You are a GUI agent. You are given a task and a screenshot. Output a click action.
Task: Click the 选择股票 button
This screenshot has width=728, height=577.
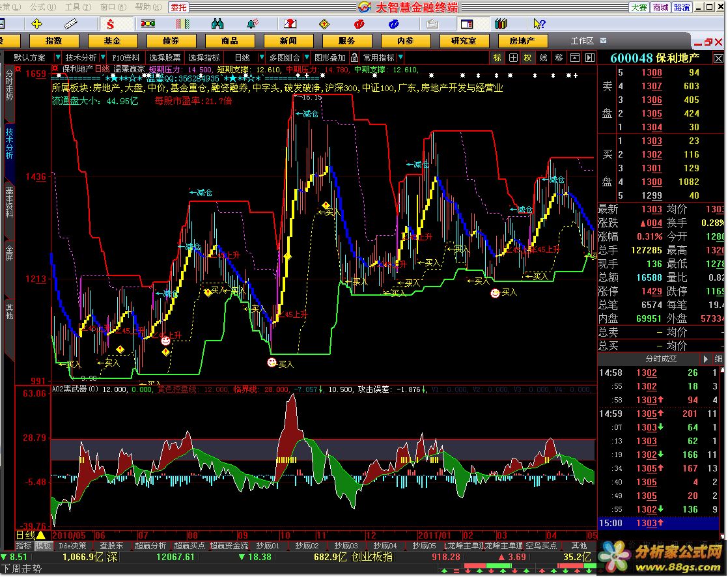click(x=165, y=57)
